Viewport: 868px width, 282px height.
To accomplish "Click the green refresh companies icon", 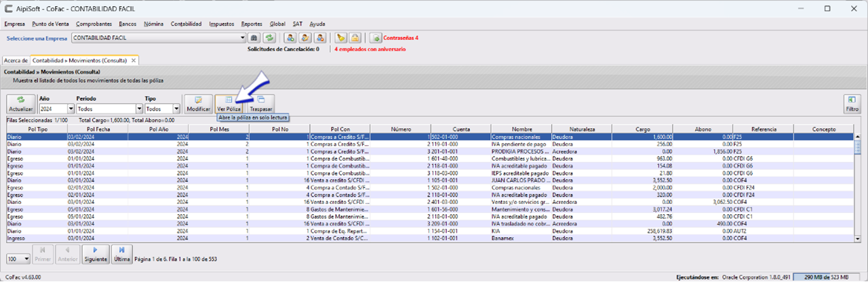I will (269, 38).
